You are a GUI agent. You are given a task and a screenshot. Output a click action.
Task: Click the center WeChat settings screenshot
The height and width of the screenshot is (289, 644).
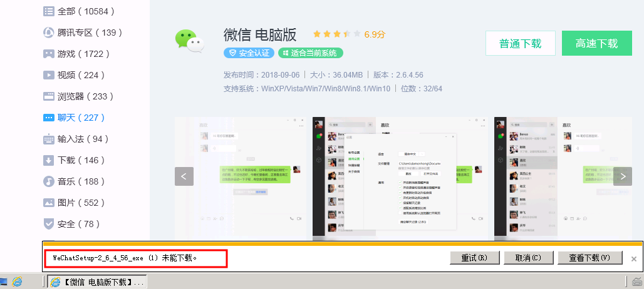click(403, 176)
